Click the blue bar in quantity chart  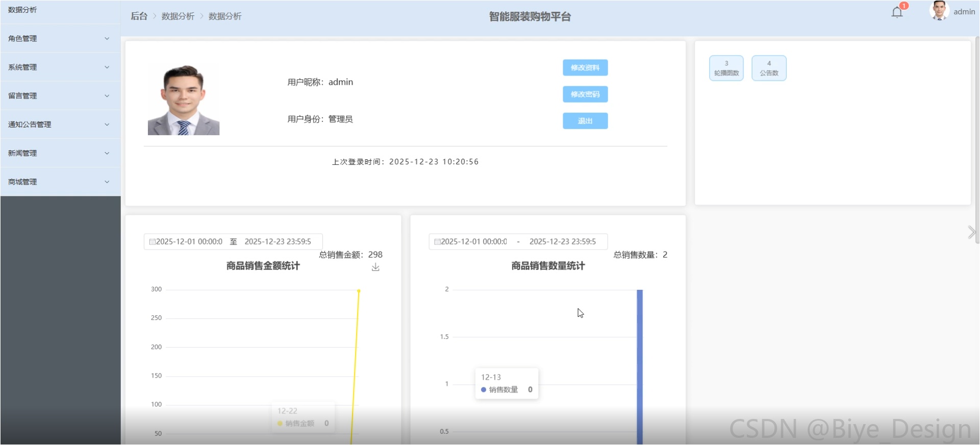point(640,367)
